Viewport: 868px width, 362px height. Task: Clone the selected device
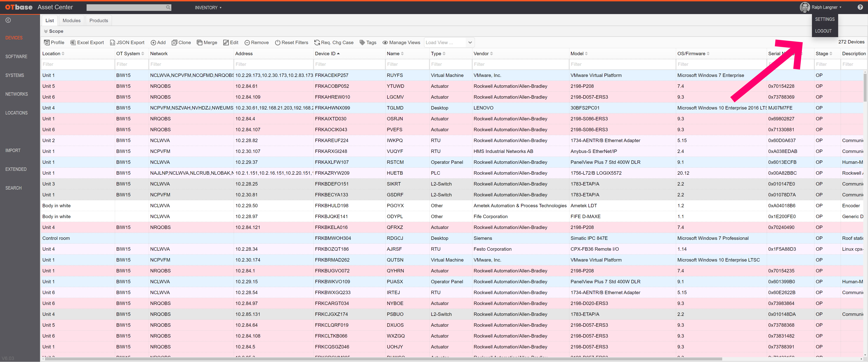[181, 43]
